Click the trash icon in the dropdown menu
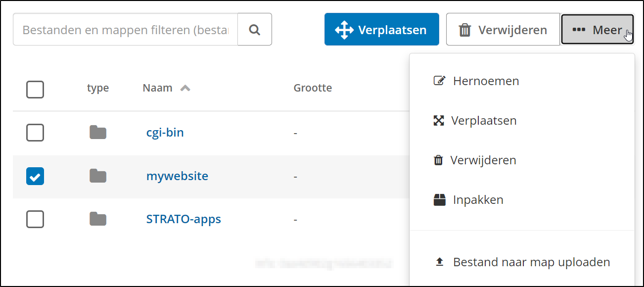 tap(438, 160)
